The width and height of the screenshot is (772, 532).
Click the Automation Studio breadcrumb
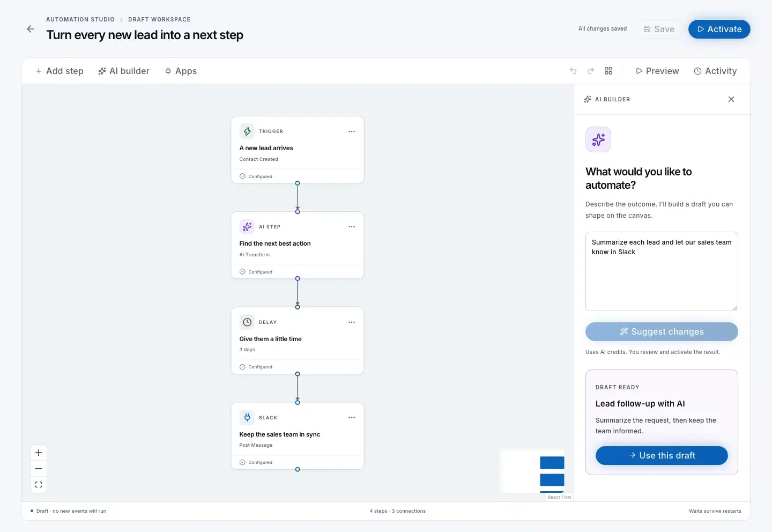pos(80,19)
